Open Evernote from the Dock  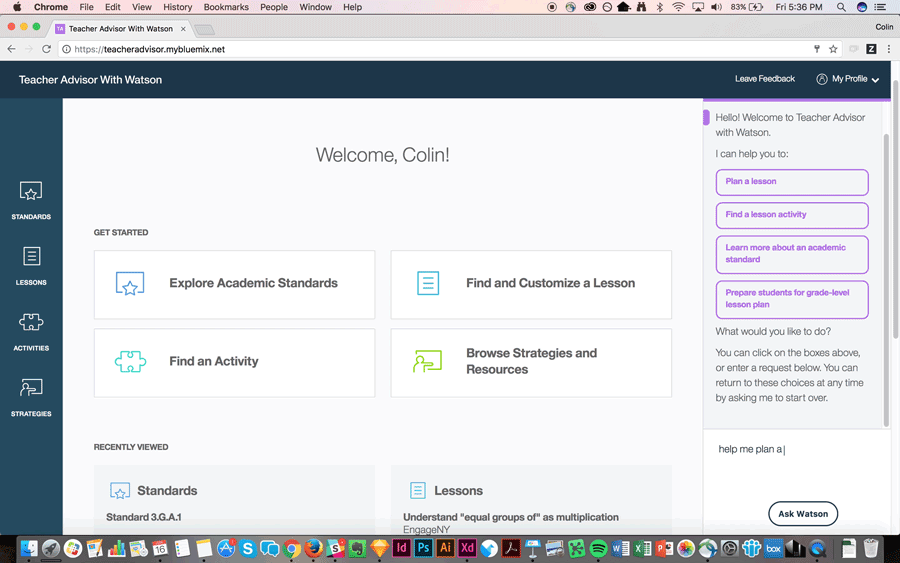[x=357, y=549]
